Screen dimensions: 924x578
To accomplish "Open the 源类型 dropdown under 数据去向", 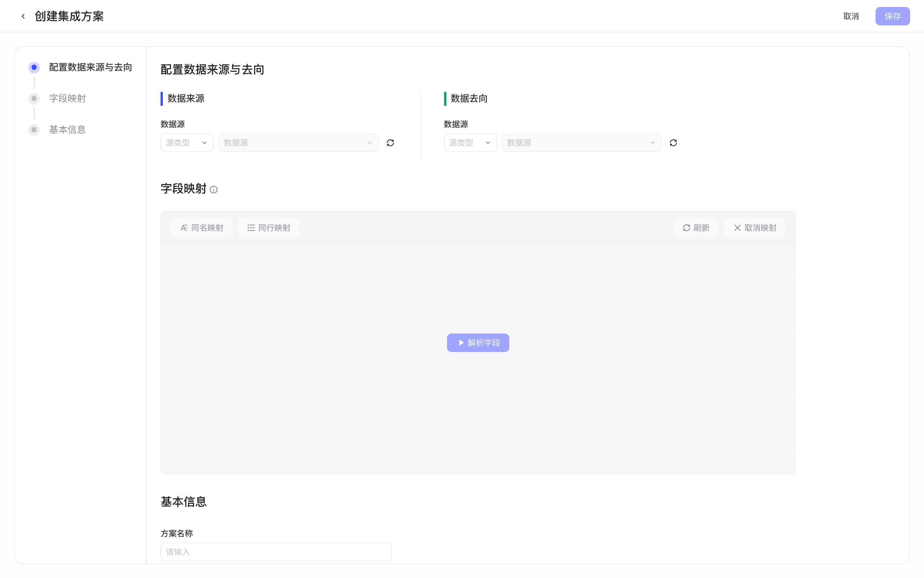I will click(470, 142).
